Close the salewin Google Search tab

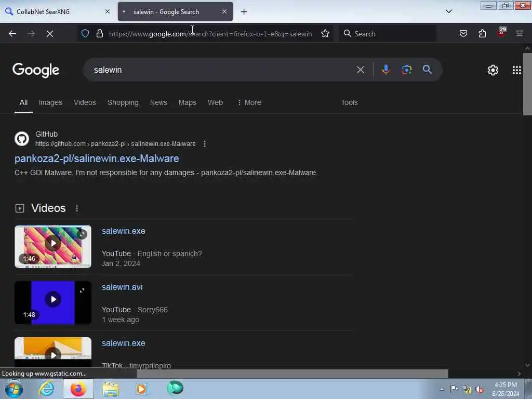pos(224,11)
